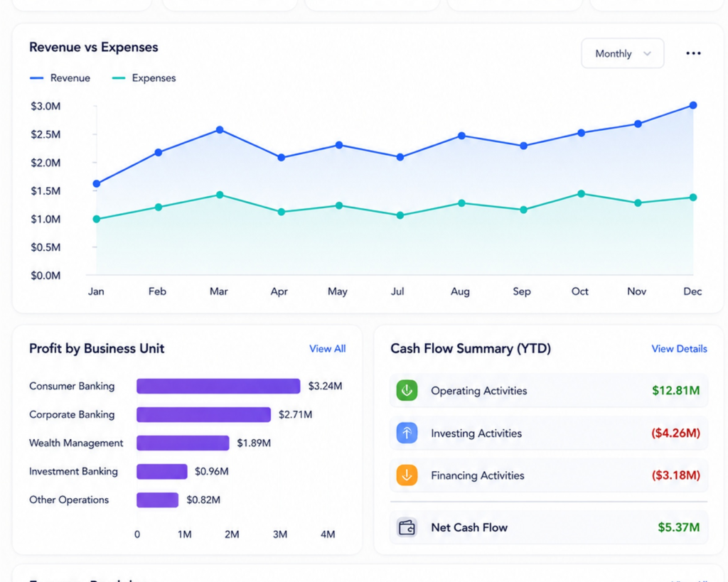Open the Revenue vs Expenses three-dot menu
728x582 pixels.
[x=693, y=53]
